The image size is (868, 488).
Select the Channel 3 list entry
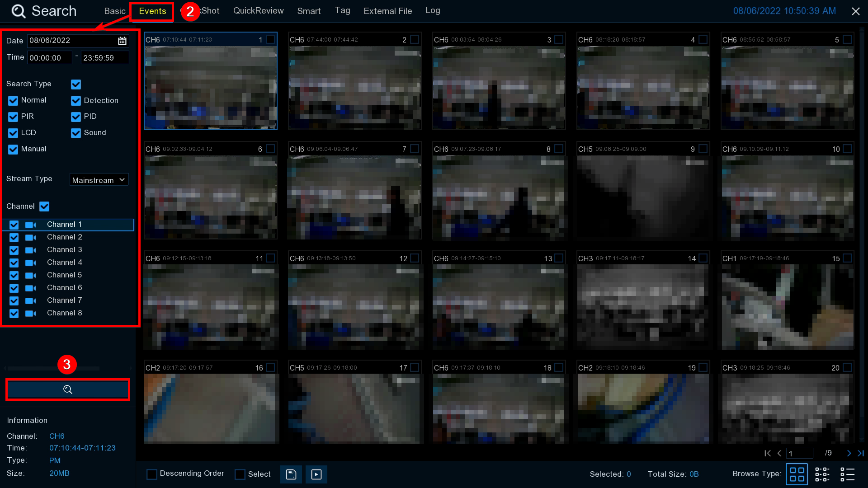[65, 250]
